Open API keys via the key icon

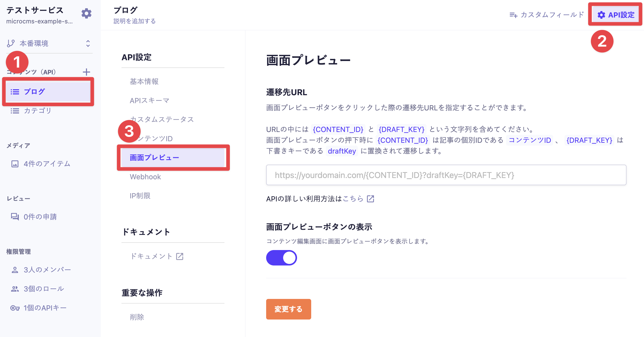(15, 308)
